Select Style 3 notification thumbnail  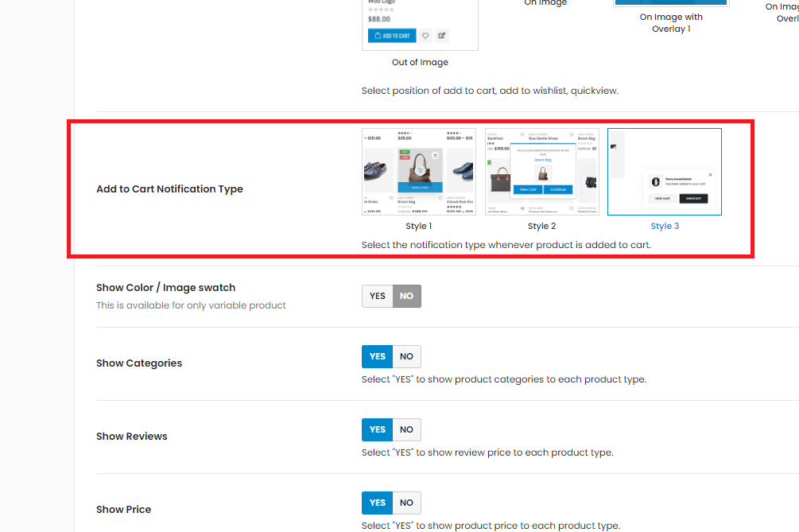coord(665,172)
